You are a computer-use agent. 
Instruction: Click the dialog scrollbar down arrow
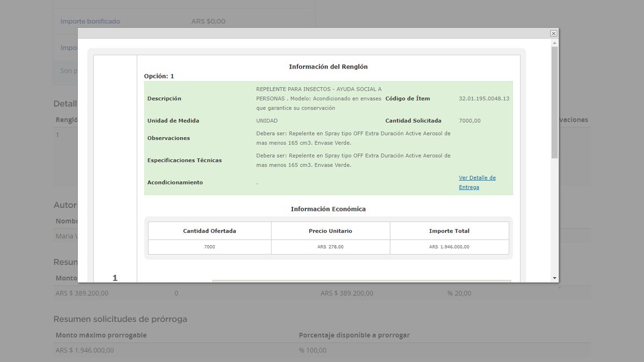[554, 278]
